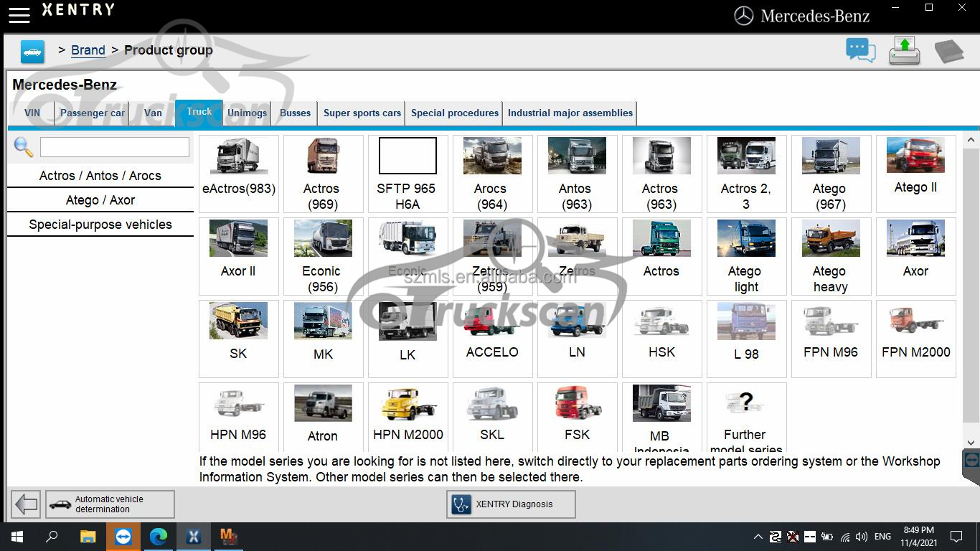Image resolution: width=980 pixels, height=551 pixels.
Task: Select the Atron tile
Action: [324, 417]
